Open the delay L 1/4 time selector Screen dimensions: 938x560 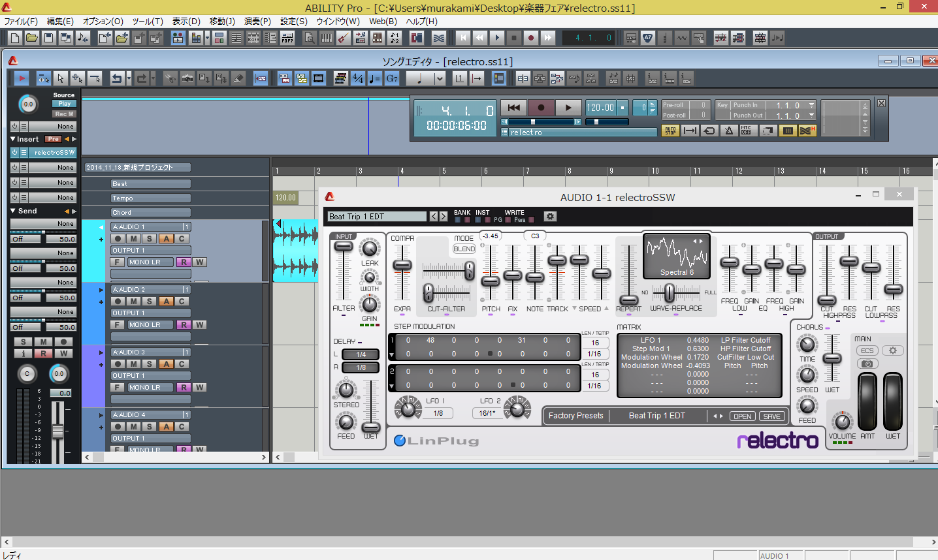tap(361, 354)
